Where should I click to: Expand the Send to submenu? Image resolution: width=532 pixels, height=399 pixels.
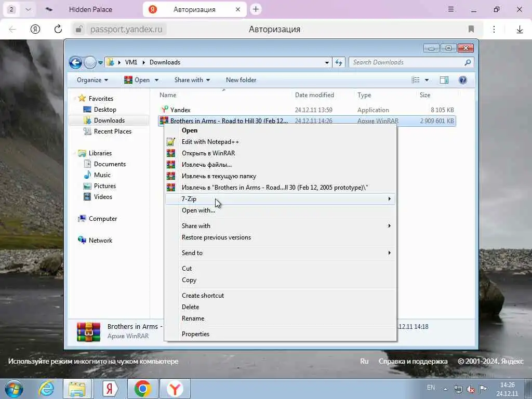tap(280, 253)
